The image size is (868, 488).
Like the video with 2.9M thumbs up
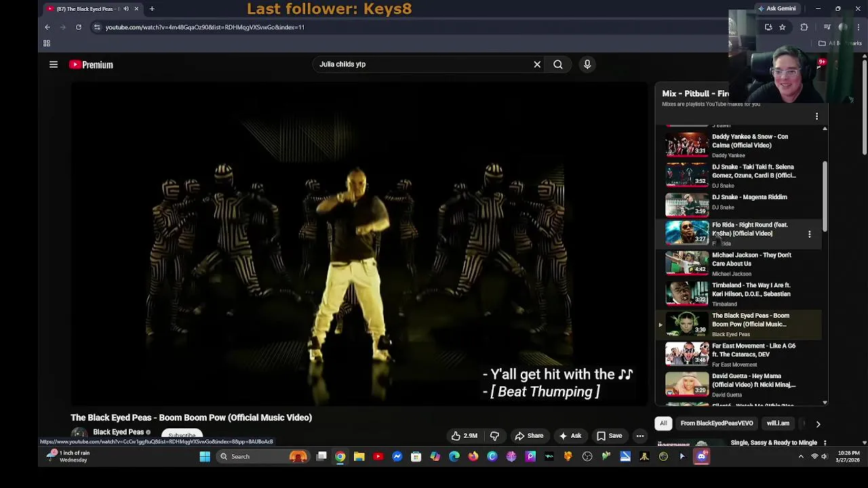[x=465, y=436]
